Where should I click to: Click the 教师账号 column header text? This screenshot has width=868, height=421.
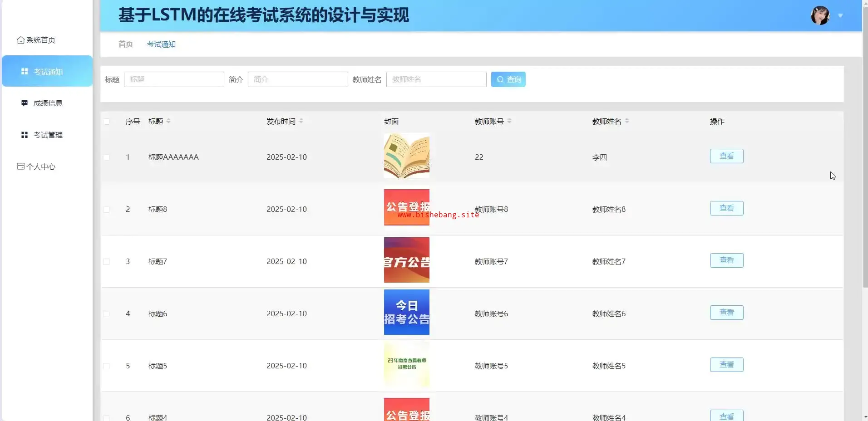[x=489, y=121]
